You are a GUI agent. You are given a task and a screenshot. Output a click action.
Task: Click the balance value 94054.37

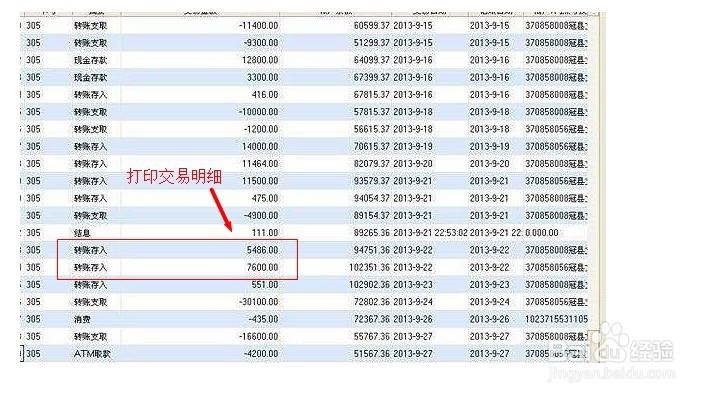372,199
